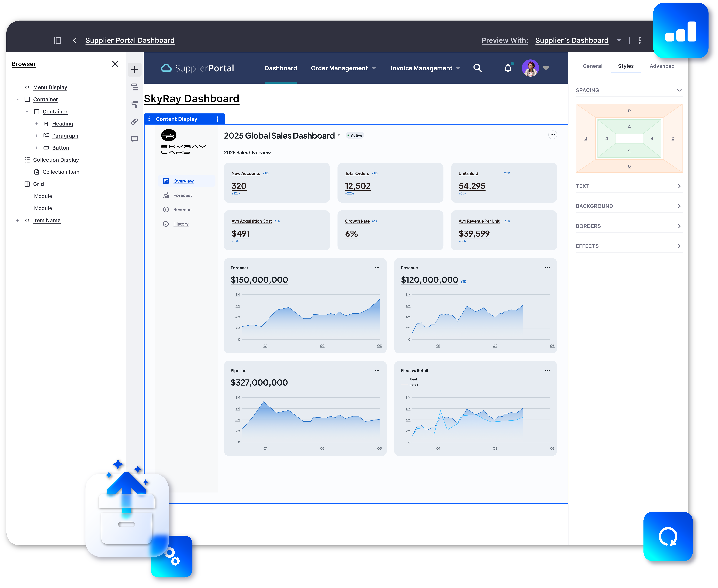Screen dimensions: 718x588
Task: Open the Forecast card options dots
Action: pos(377,268)
